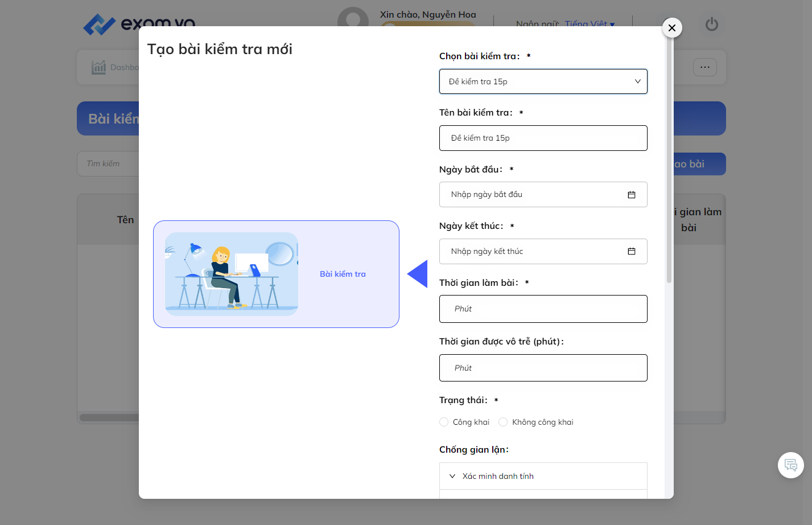Close the create test dialog

672,27
